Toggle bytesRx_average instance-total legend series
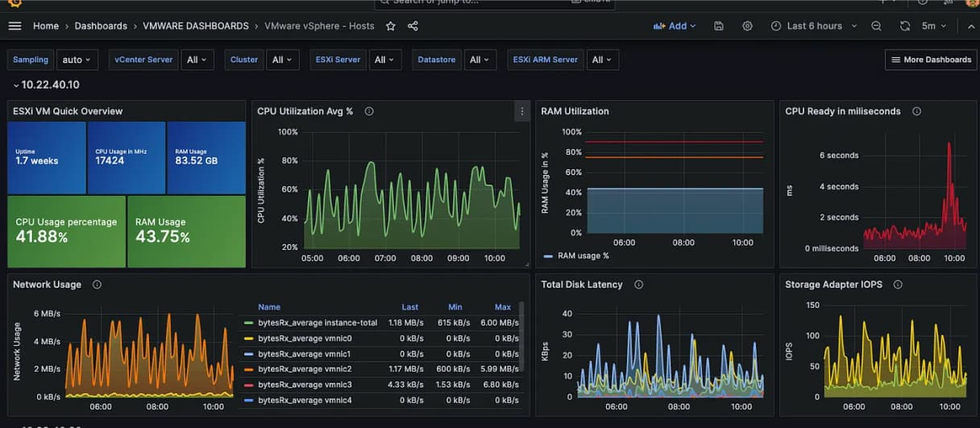The image size is (980, 428). pos(317,322)
